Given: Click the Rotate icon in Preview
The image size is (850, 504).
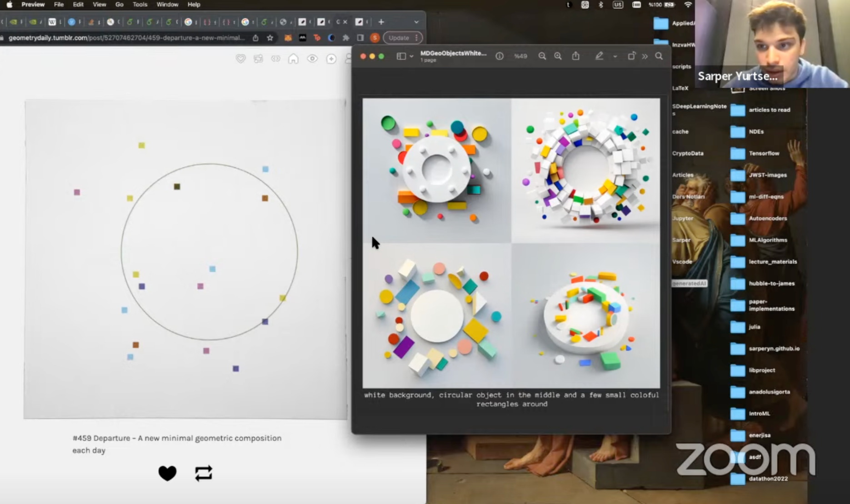Looking at the screenshot, I should [631, 56].
